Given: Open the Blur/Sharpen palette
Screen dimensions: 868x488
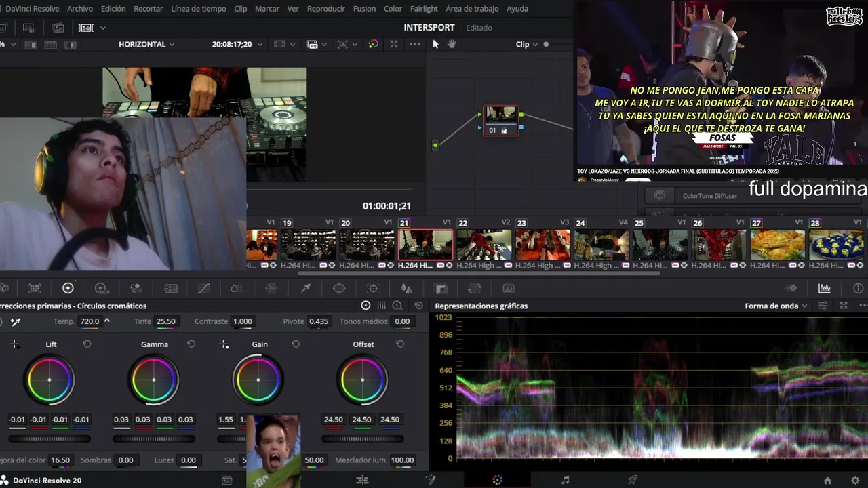Looking at the screenshot, I should coord(406,288).
